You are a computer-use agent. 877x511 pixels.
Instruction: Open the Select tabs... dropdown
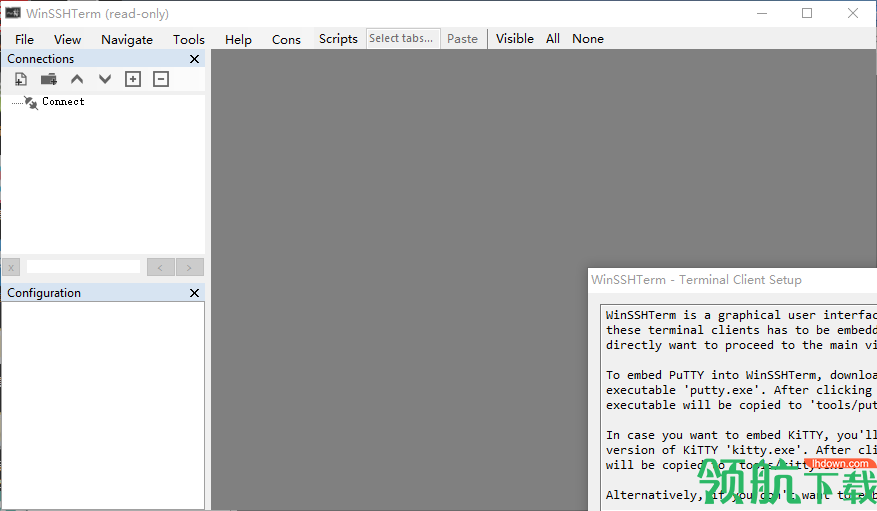point(403,39)
